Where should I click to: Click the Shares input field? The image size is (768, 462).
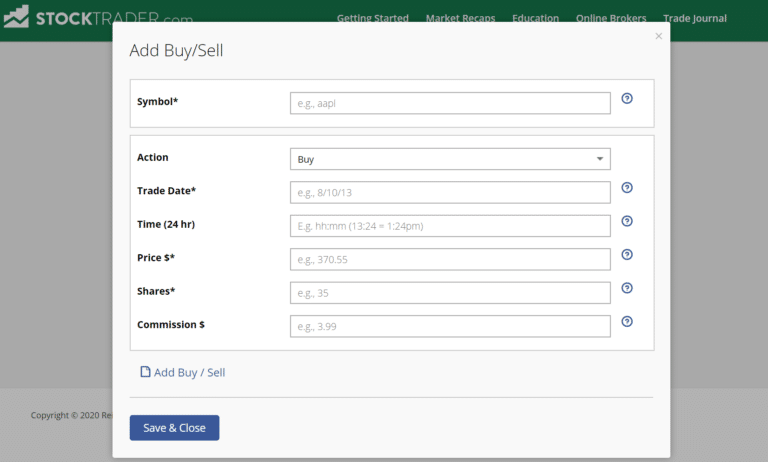(450, 293)
